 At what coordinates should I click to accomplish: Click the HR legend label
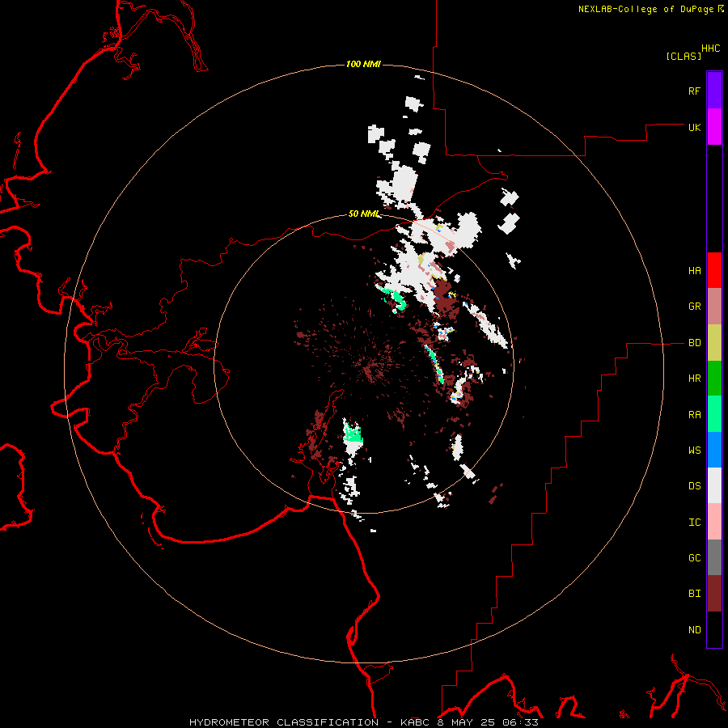point(695,379)
